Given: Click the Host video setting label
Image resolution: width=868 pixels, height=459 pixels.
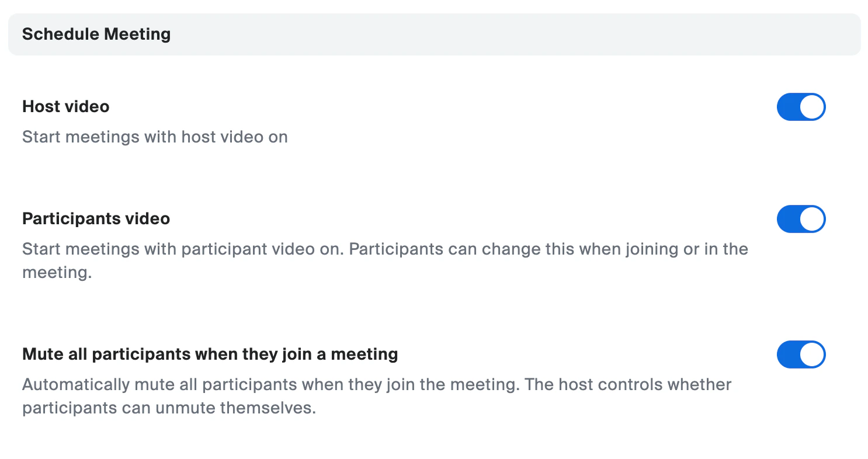Looking at the screenshot, I should point(65,107).
